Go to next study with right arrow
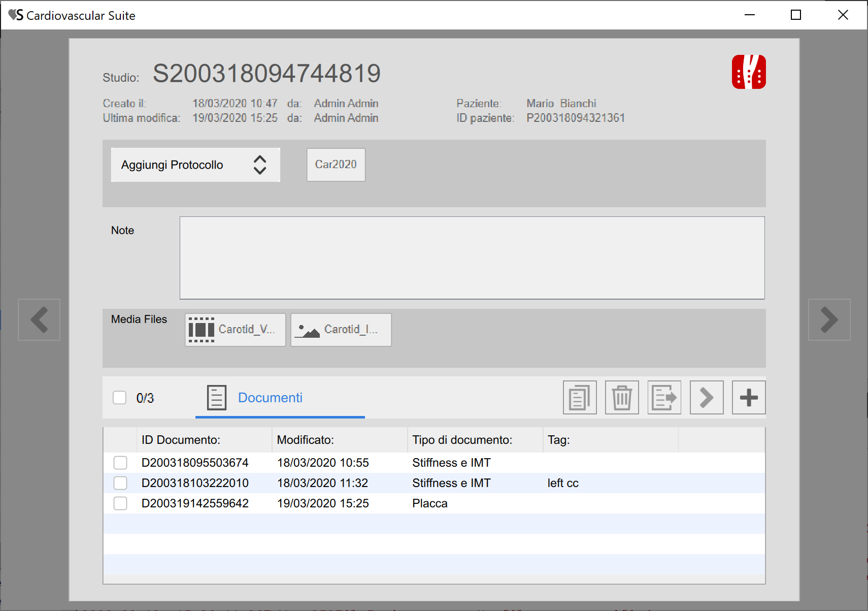This screenshot has height=611, width=868. click(x=829, y=319)
